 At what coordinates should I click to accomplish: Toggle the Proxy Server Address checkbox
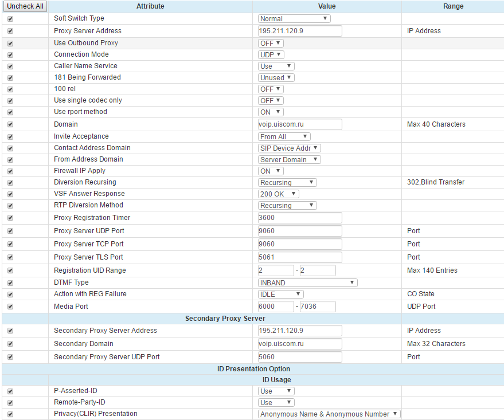[x=10, y=31]
